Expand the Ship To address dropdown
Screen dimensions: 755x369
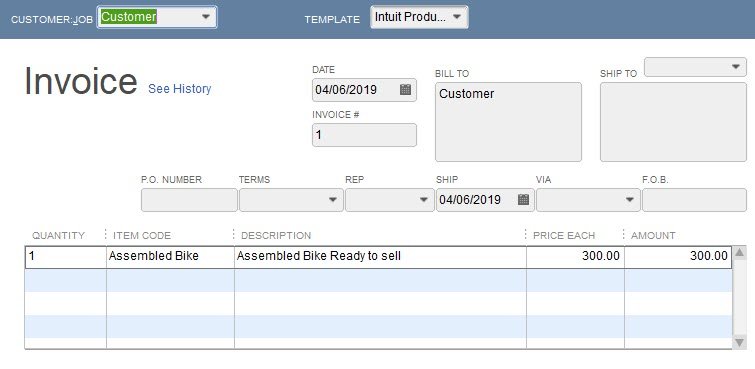click(735, 66)
